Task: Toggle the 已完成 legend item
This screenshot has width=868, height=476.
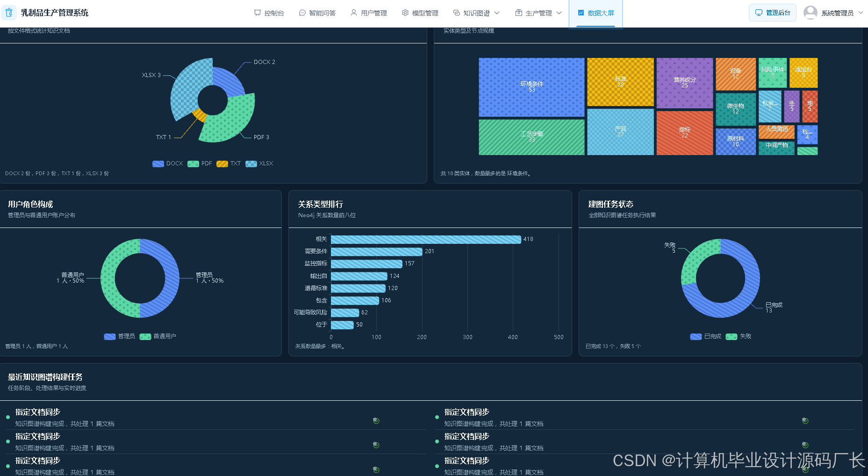Action: [706, 336]
